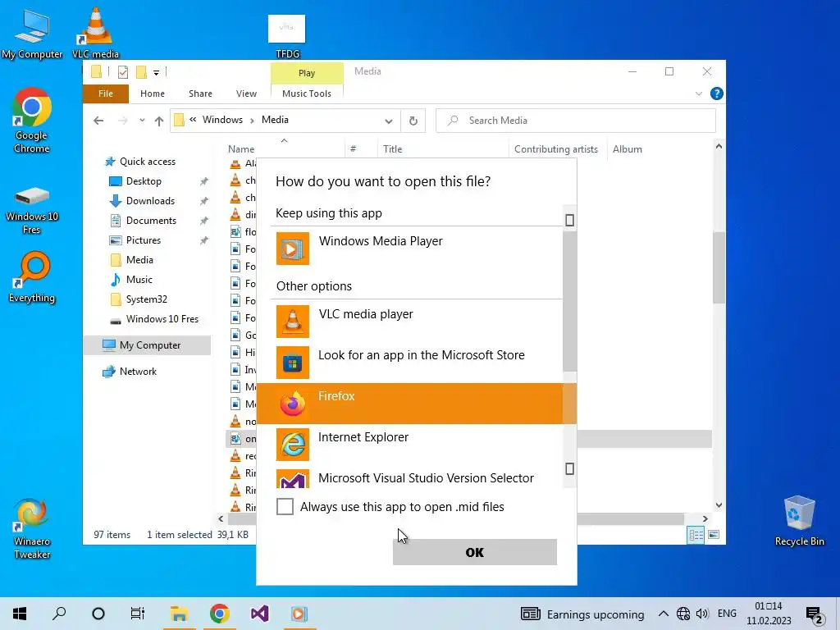The height and width of the screenshot is (630, 840).
Task: Check Always use this app for .mid files
Action: 285,506
